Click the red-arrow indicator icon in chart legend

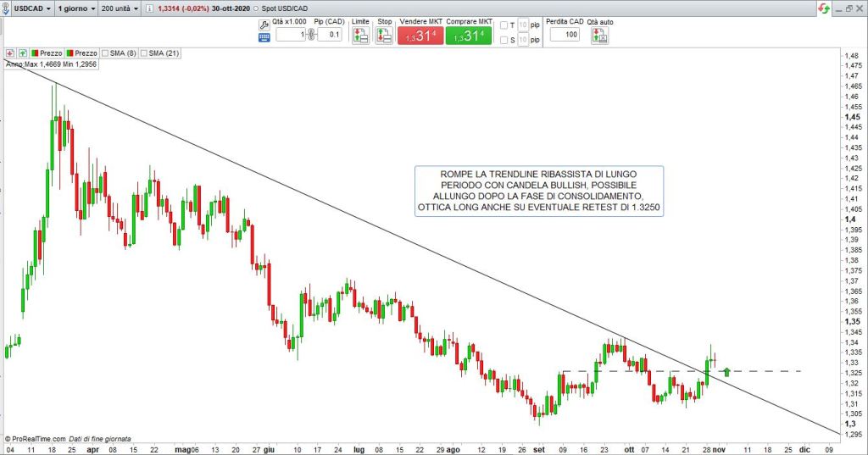[x=10, y=53]
